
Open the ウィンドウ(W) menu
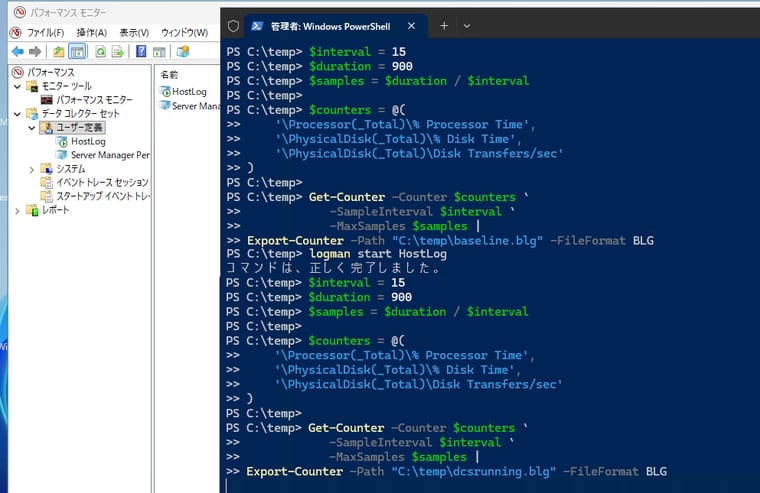pos(185,32)
